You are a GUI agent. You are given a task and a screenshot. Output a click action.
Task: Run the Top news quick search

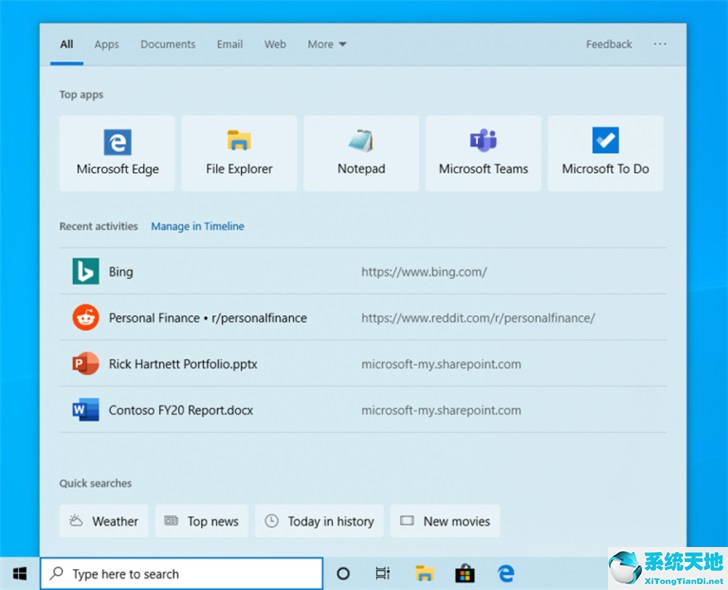[x=202, y=521]
